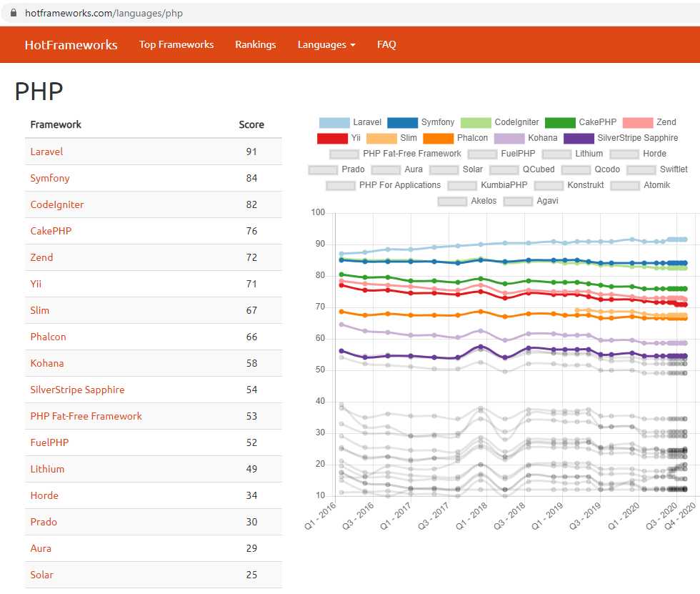700x594 pixels.
Task: Open PHP Fat-Free Framework table link
Action: [x=86, y=416]
